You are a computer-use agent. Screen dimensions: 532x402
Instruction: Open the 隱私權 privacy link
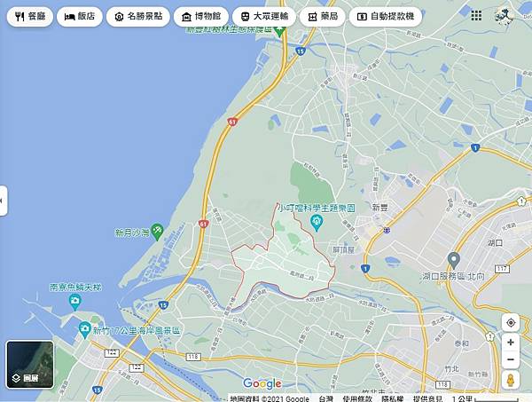pyautogui.click(x=392, y=398)
